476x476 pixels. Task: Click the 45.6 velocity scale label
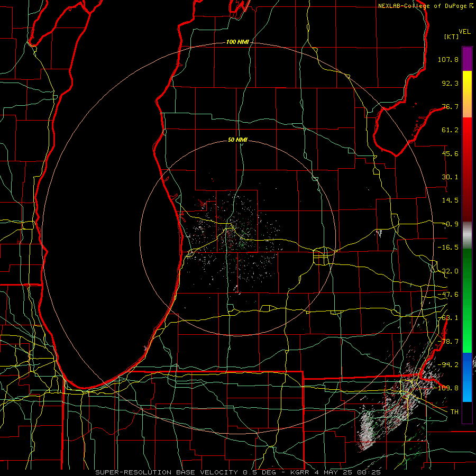tap(450, 153)
